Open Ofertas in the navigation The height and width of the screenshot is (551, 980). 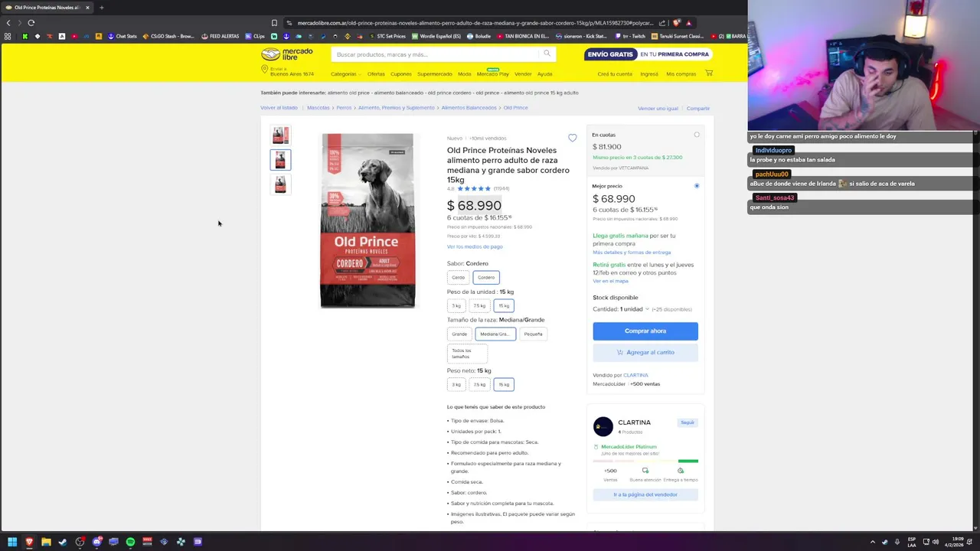tap(376, 74)
